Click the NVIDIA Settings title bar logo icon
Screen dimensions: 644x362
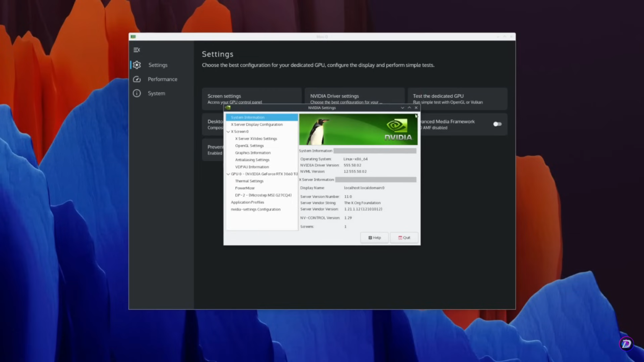[228, 108]
